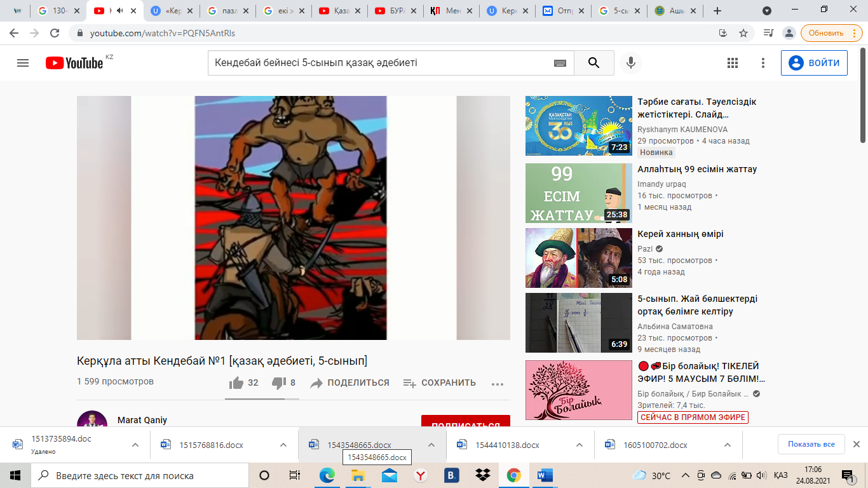Open the Mail app on the taskbar
This screenshot has width=868, height=488.
390,475
